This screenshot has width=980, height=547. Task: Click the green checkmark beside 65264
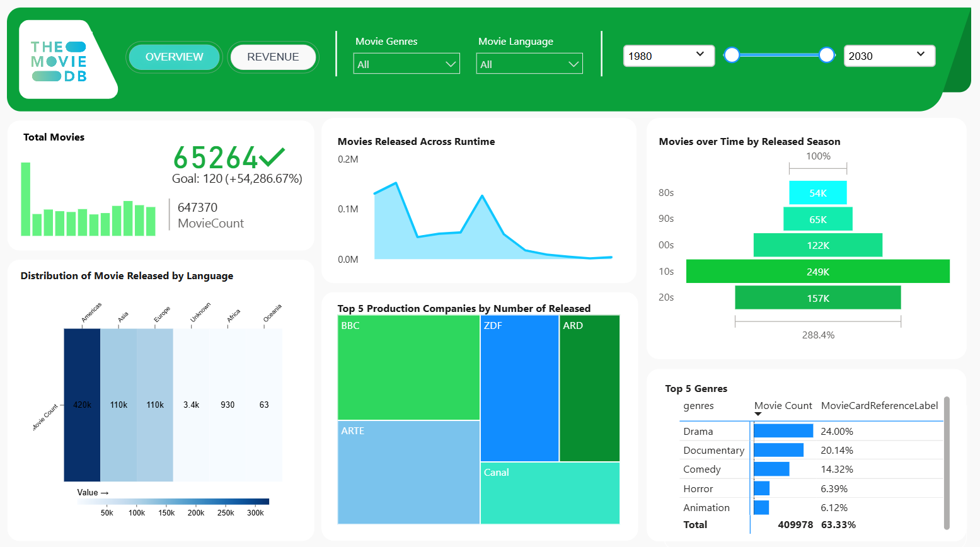(272, 156)
